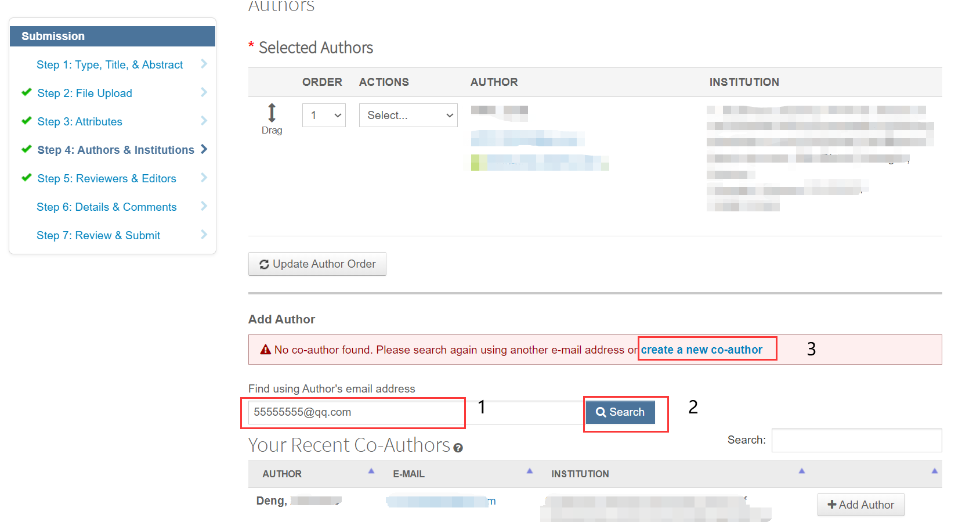
Task: Open the Actions Select... dropdown
Action: [408, 115]
